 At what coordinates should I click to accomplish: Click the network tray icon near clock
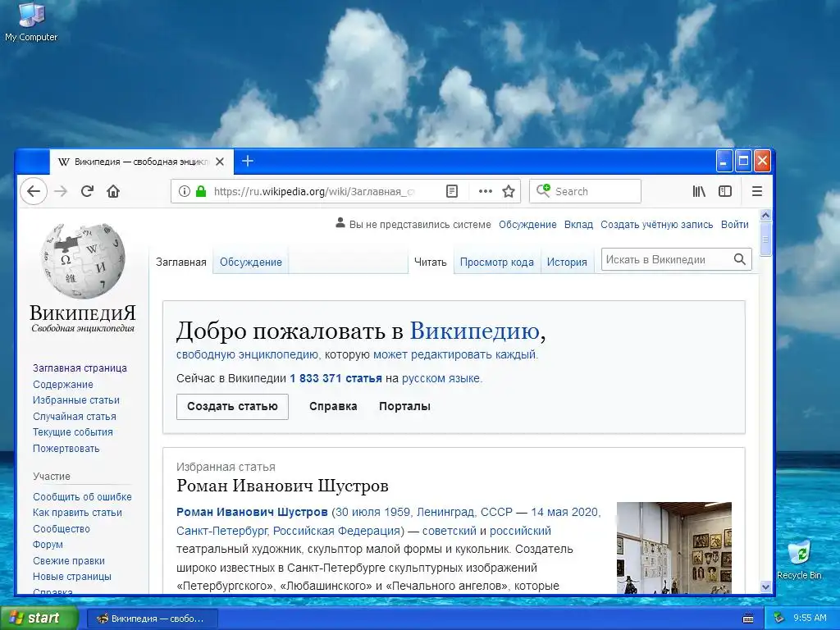tap(779, 619)
